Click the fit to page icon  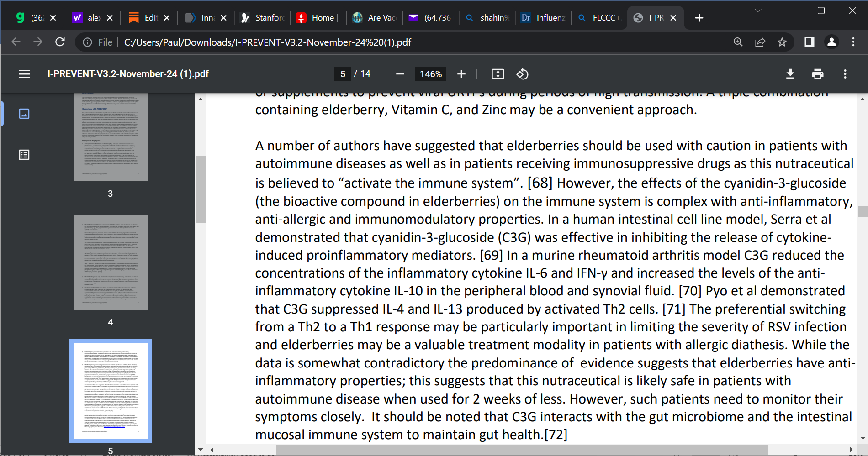[x=498, y=74]
